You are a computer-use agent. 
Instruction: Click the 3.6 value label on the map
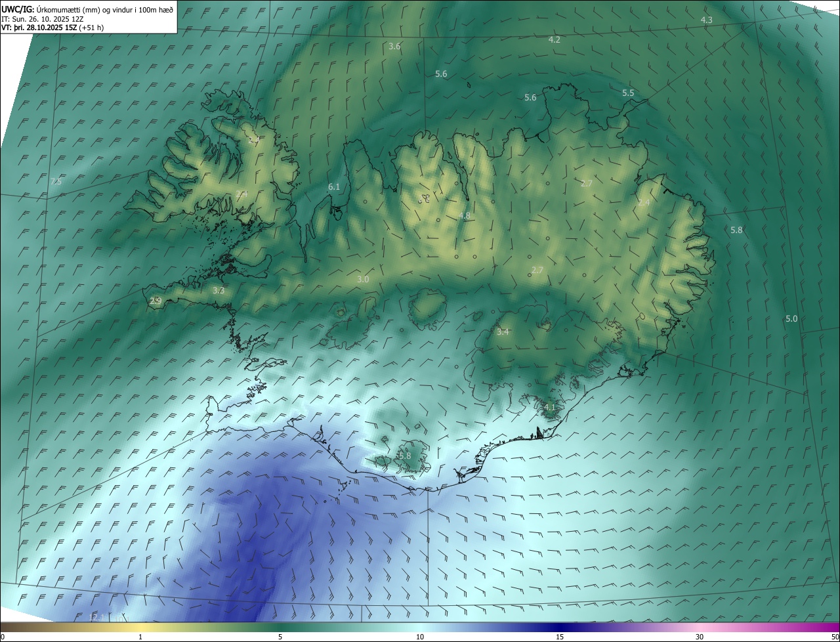(x=394, y=47)
